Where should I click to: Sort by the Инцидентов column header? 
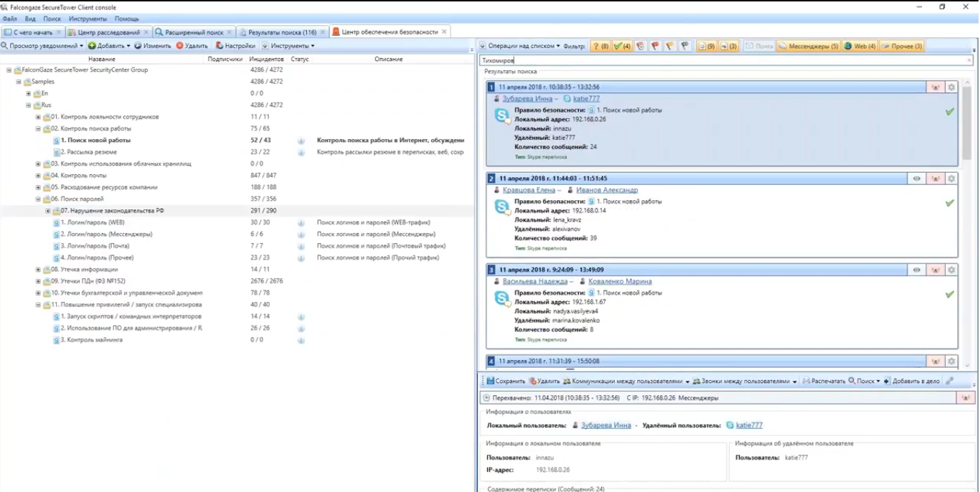[x=266, y=59]
